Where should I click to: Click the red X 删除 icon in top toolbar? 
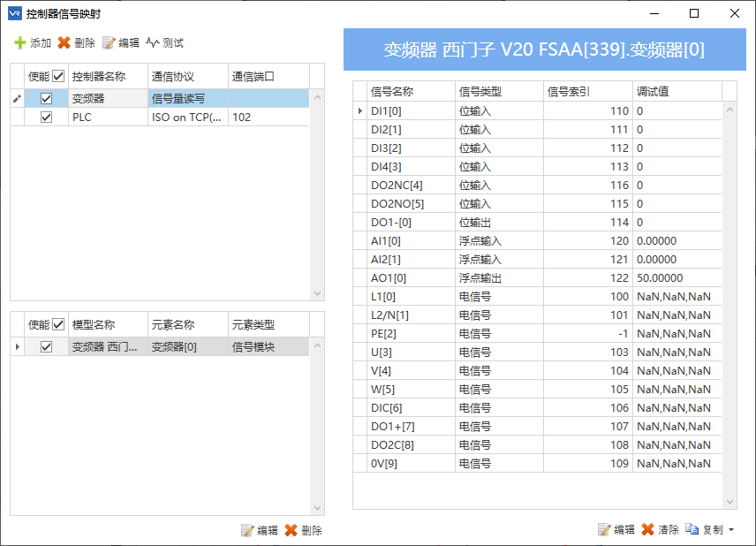64,43
